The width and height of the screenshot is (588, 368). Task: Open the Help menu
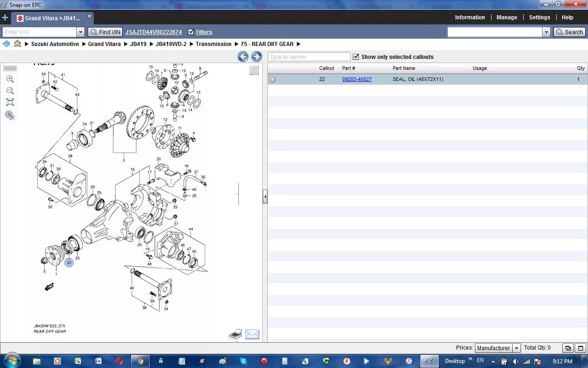point(567,17)
